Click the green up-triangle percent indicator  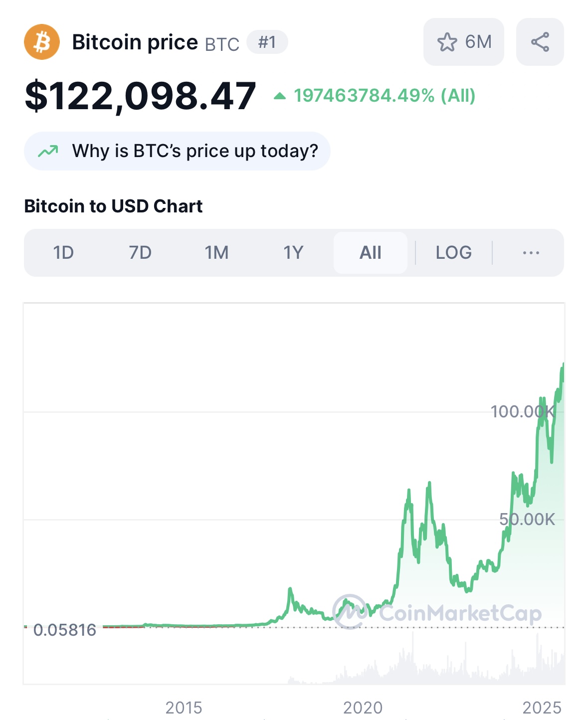click(x=280, y=96)
